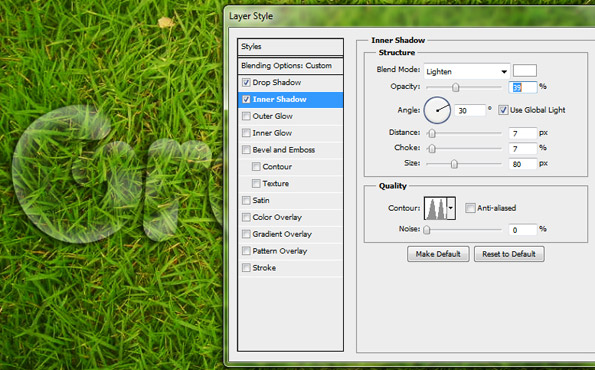Select the Inner Shadow style label

click(279, 99)
